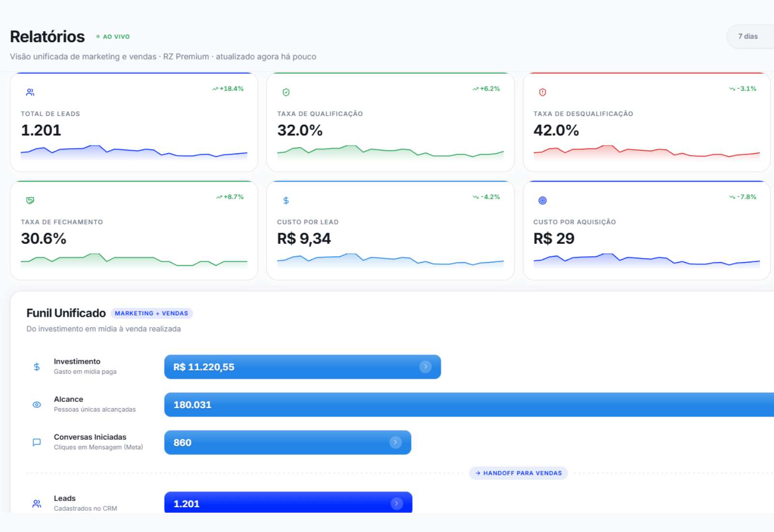Click the Alcance row label

pos(69,399)
